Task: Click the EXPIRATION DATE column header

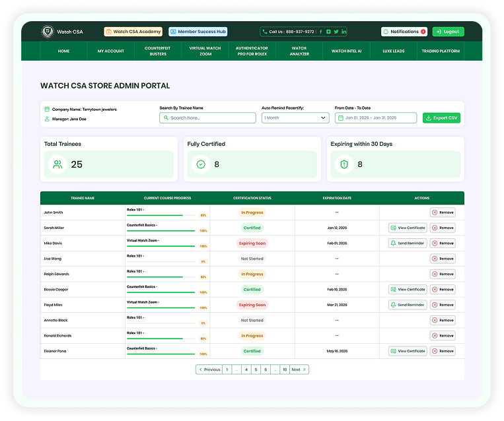Action: (337, 198)
